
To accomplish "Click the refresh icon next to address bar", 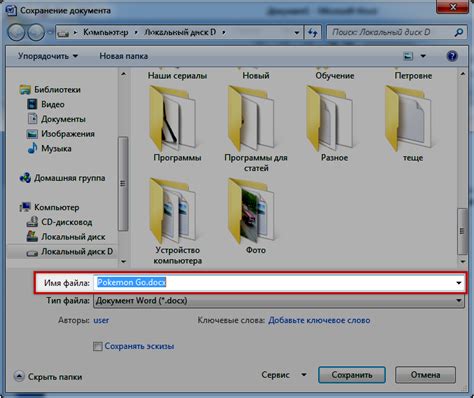I will (312, 33).
